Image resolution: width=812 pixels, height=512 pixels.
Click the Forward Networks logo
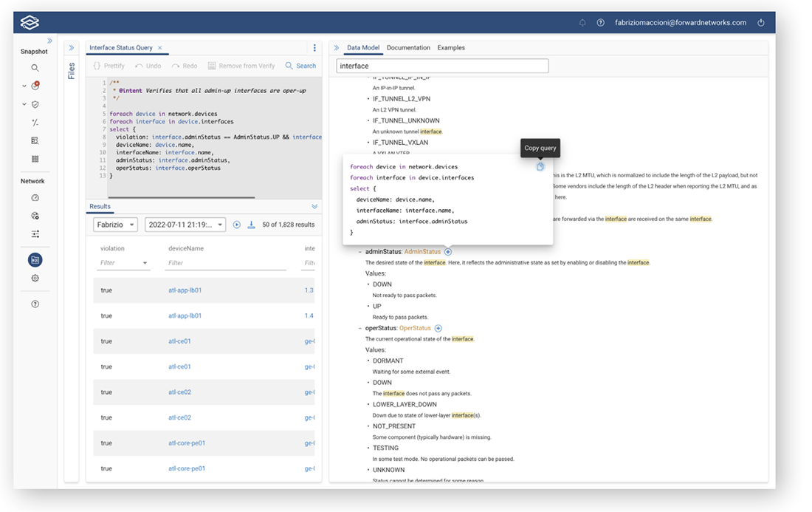(x=30, y=22)
